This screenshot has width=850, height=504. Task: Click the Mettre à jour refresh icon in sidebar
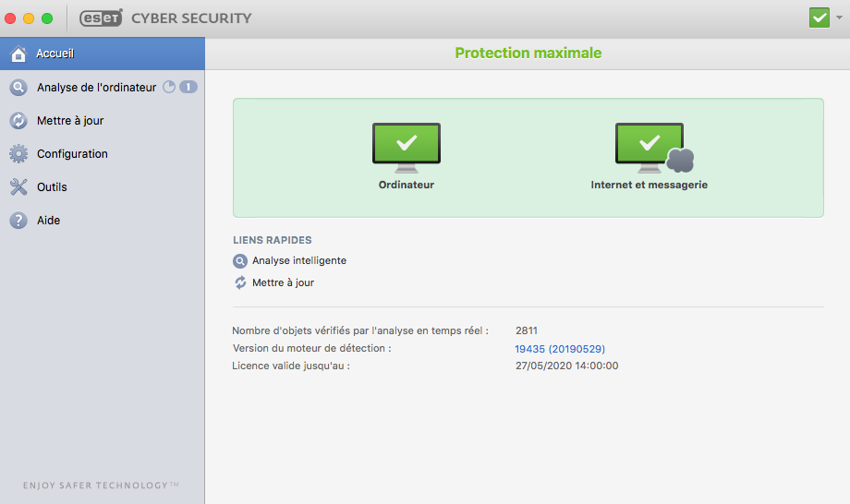pos(18,120)
